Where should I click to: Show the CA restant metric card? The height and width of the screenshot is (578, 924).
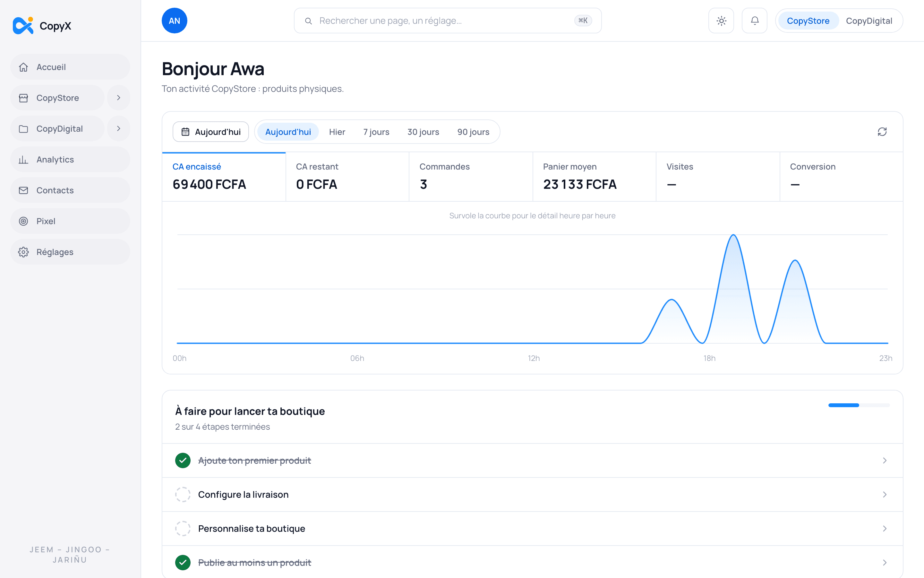pos(347,177)
